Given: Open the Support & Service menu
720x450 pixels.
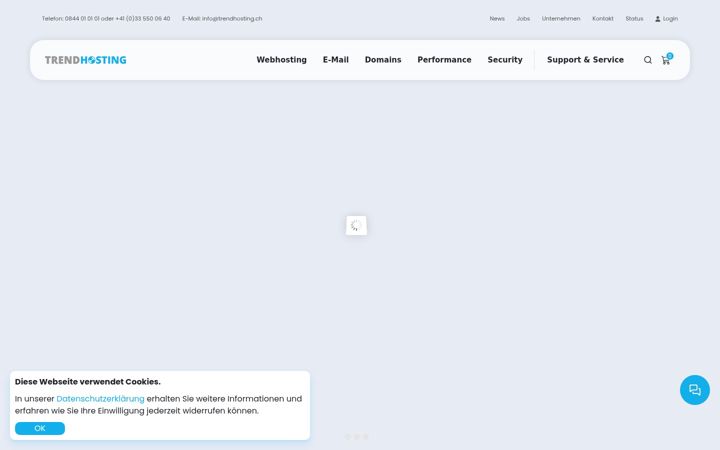Looking at the screenshot, I should click(585, 60).
